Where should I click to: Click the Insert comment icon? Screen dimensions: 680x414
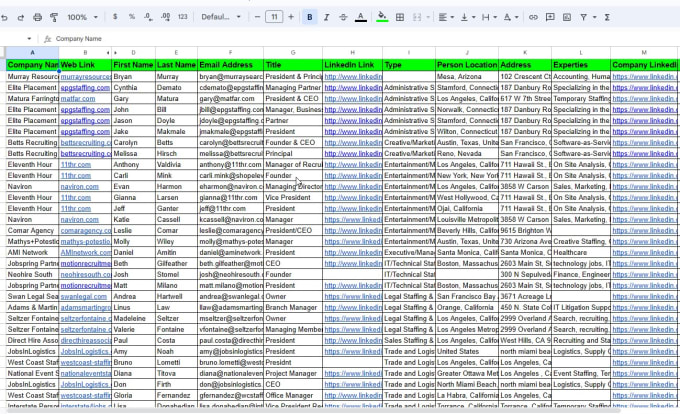pyautogui.click(x=550, y=17)
